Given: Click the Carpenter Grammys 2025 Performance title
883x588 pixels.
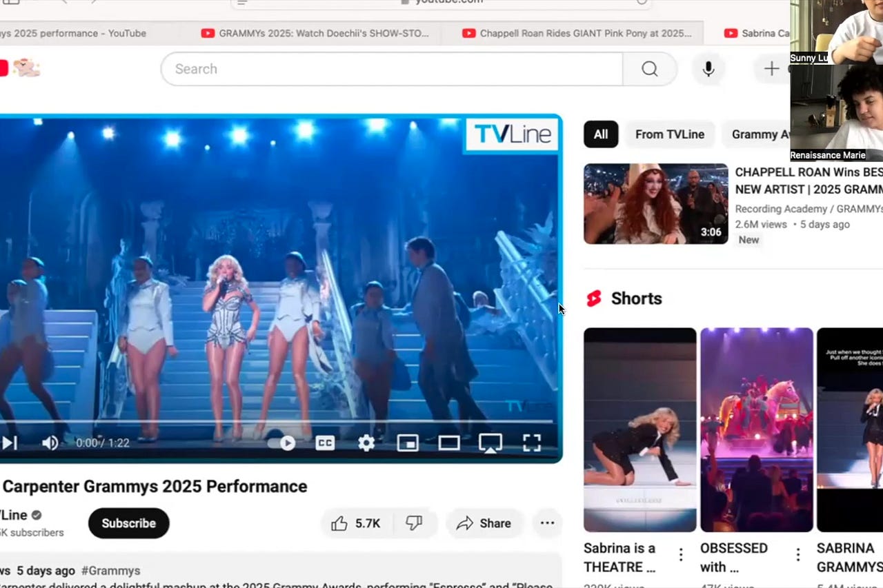Looking at the screenshot, I should [x=154, y=486].
